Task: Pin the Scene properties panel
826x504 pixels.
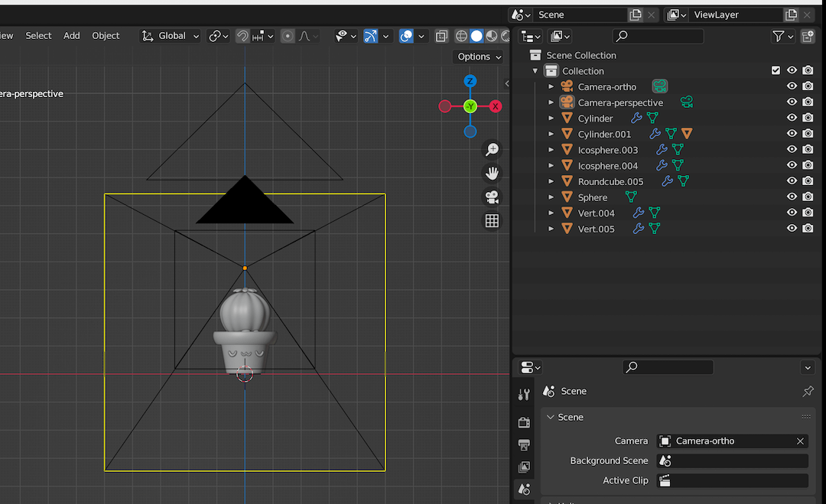Action: (808, 391)
